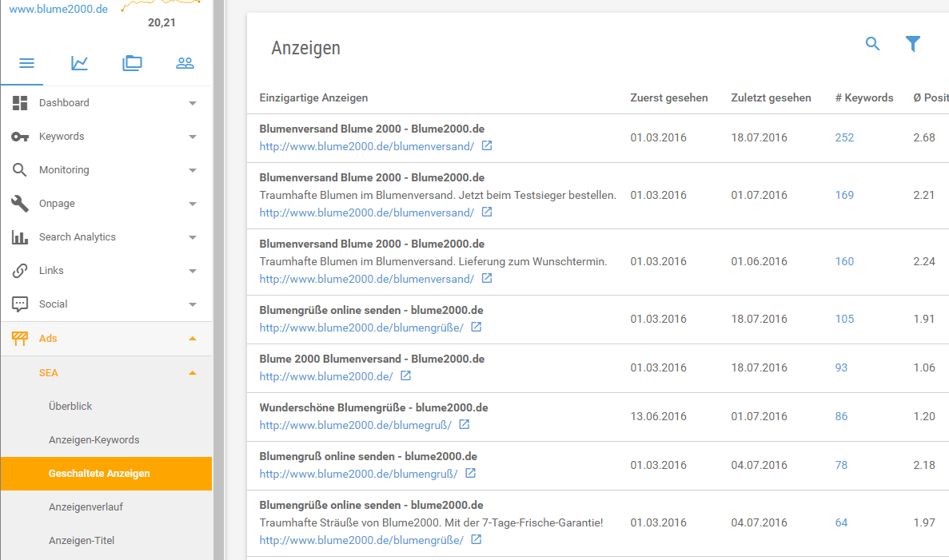Image resolution: width=949 pixels, height=560 pixels.
Task: Click the visibility value 20,21
Action: (161, 23)
